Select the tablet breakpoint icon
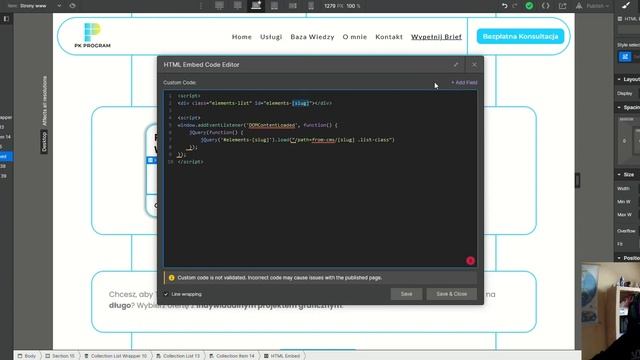This screenshot has height=360, width=640. pyautogui.click(x=274, y=5)
